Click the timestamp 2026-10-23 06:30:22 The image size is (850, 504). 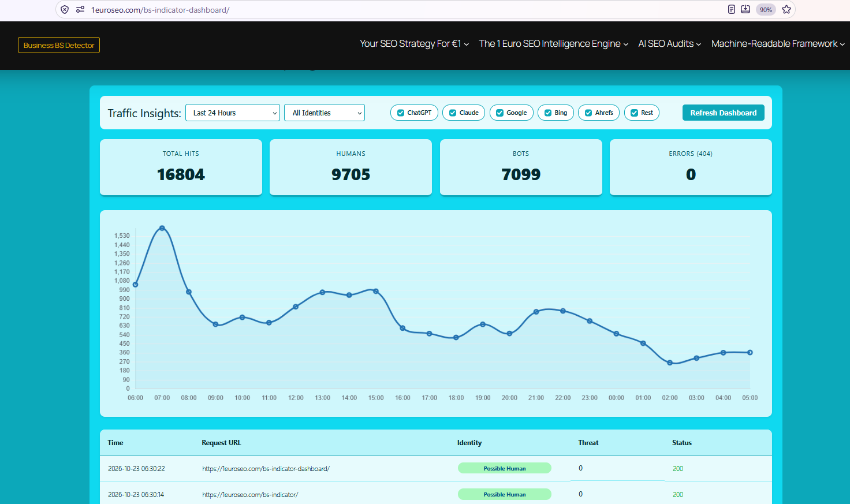[x=136, y=469]
